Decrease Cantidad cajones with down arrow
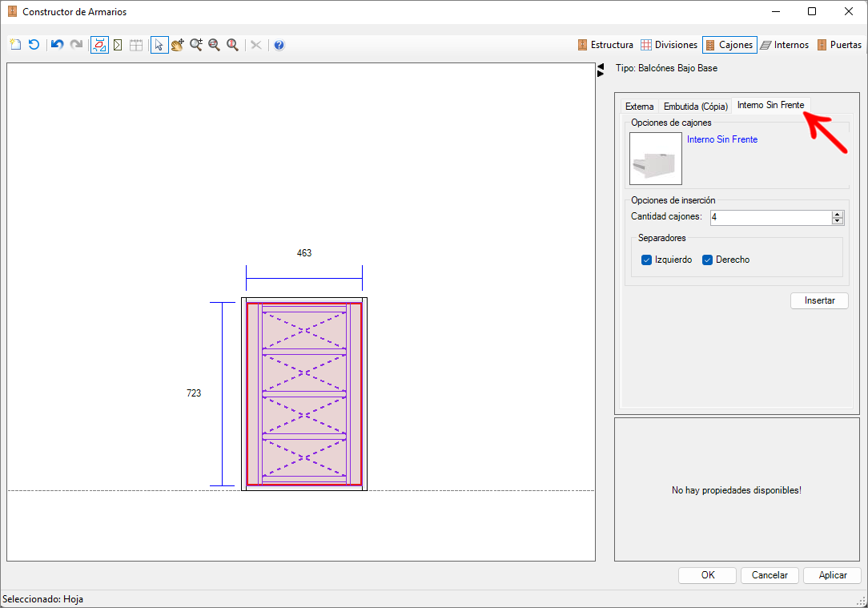This screenshot has width=868, height=608. (x=838, y=221)
